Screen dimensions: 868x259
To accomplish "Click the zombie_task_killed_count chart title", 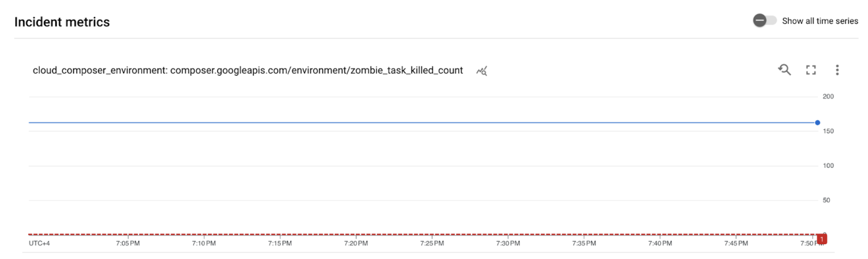I will click(x=248, y=71).
